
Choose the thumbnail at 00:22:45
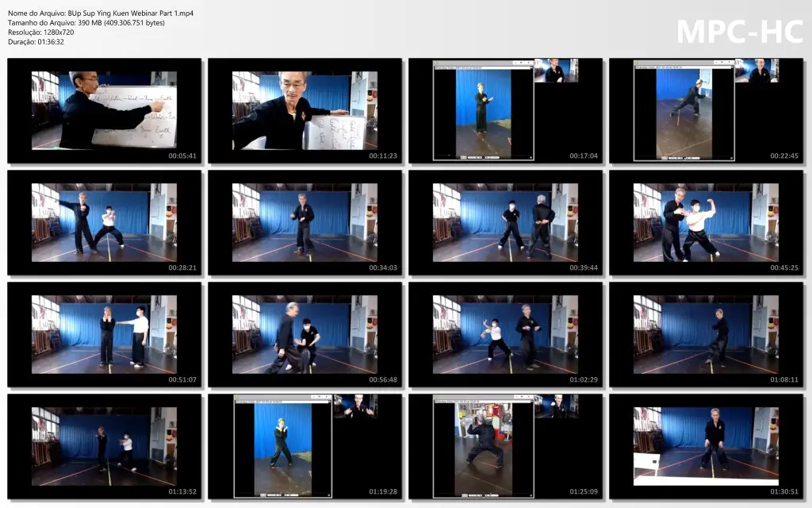coord(706,110)
